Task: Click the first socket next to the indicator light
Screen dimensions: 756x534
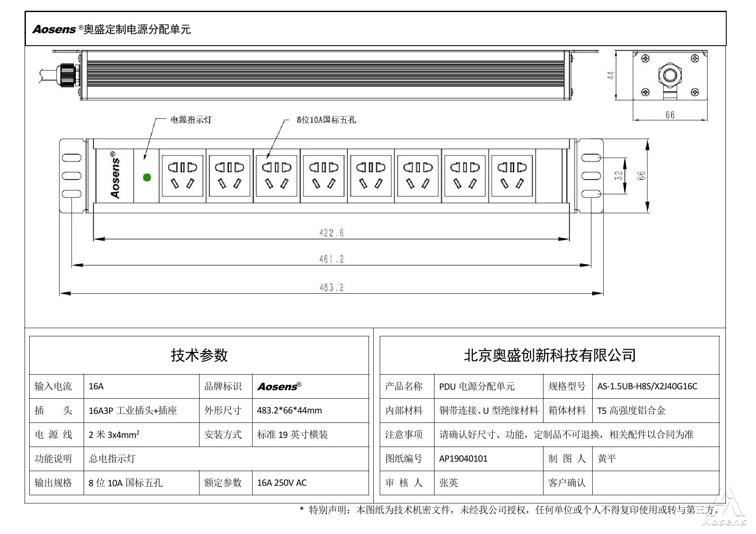Action: (182, 176)
